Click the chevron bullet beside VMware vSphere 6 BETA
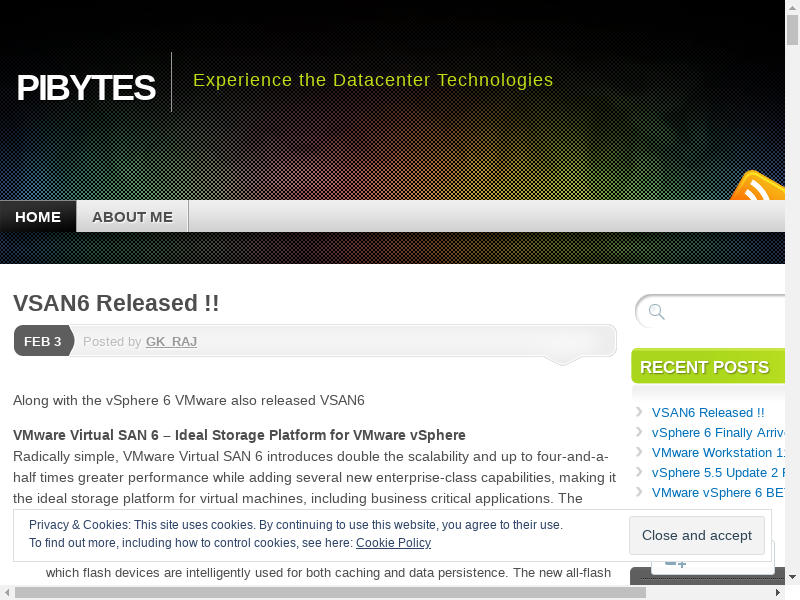 click(639, 491)
